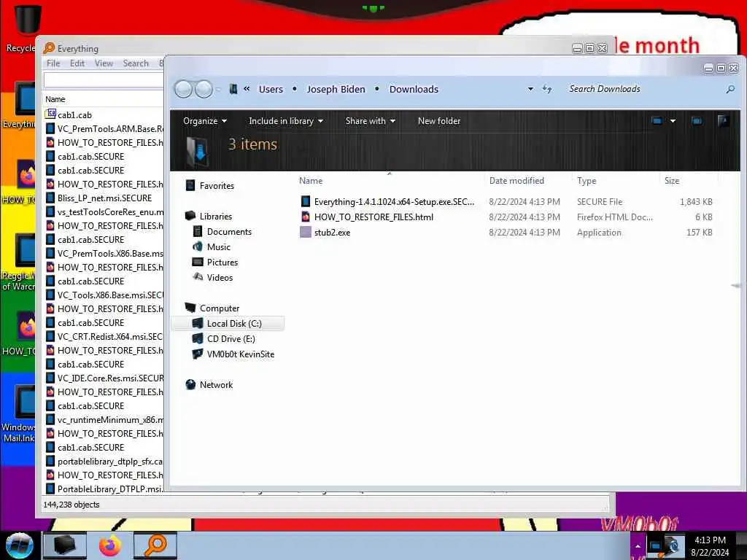Screen dimensions: 747x560
Task: Click the change view icon in toolbar
Action: (x=657, y=121)
